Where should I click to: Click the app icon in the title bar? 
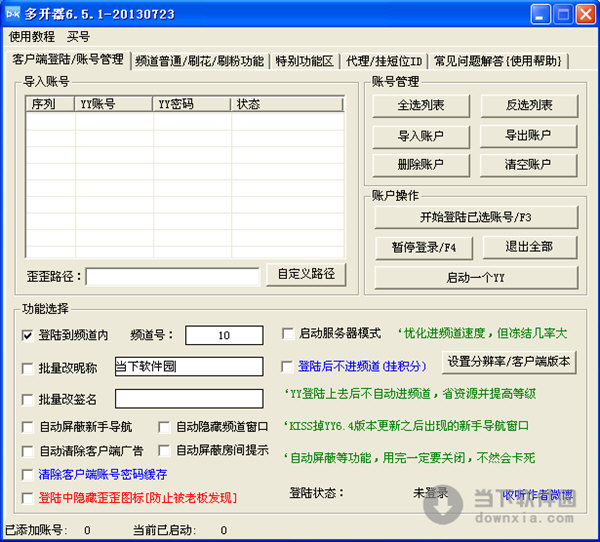pos(13,13)
